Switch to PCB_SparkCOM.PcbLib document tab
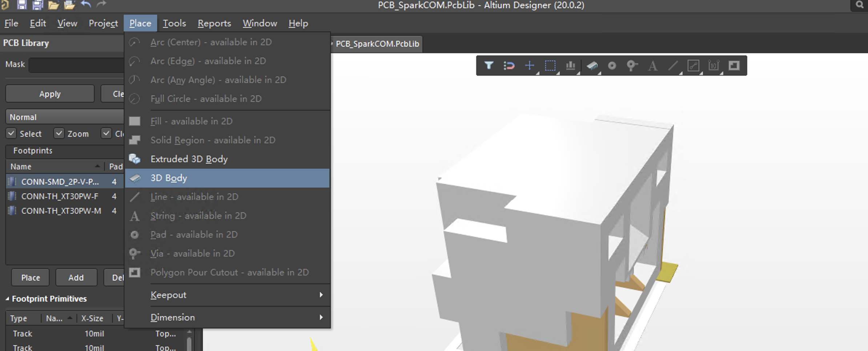Viewport: 868px width, 351px height. pos(377,44)
